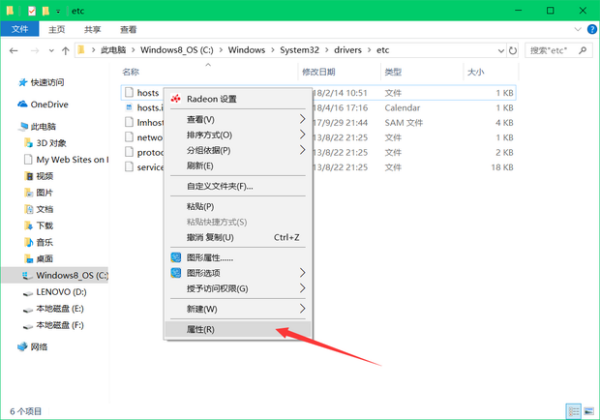Open the 文件 ribbon tab
This screenshot has height=420, width=600.
[x=19, y=30]
